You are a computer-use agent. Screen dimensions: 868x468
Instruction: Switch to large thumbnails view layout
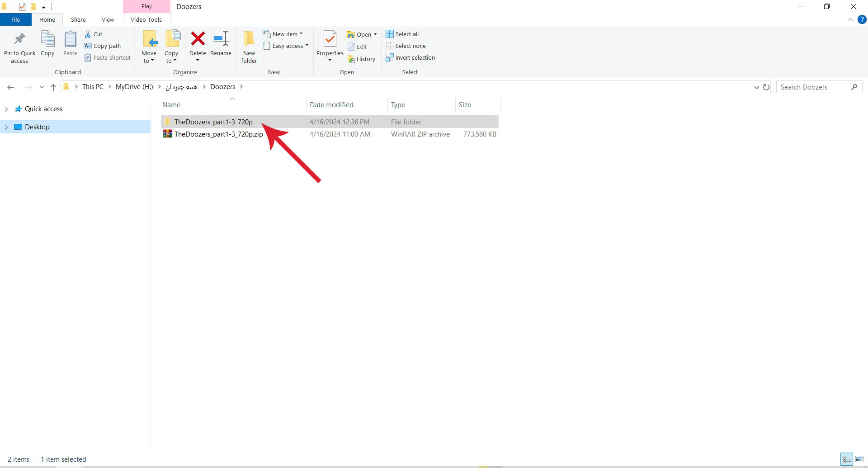(859, 459)
